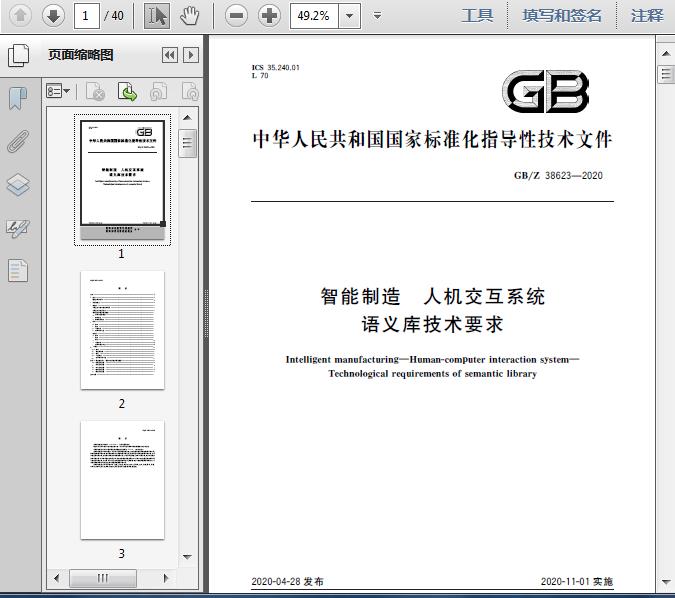Open the 工具 pane
Viewport: 675px width, 598px height.
coord(477,15)
